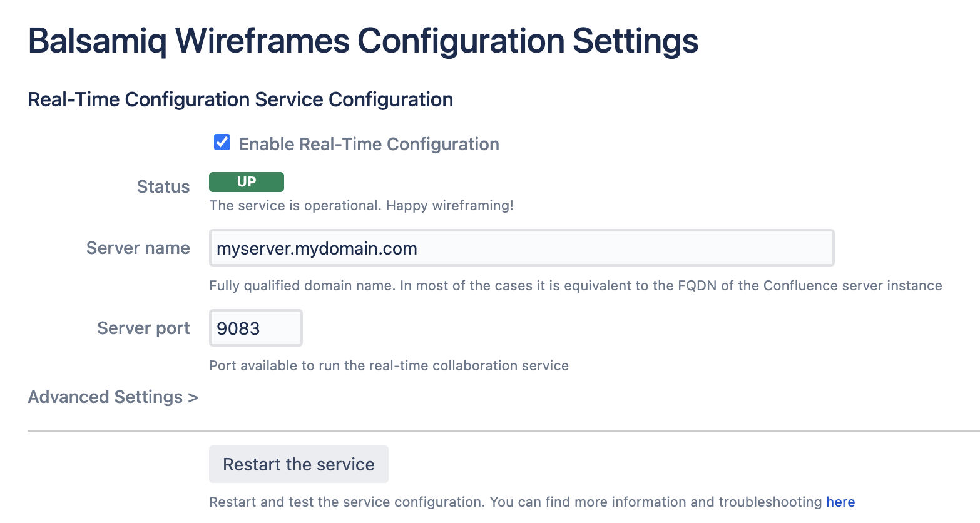The image size is (980, 523).
Task: Click 'The service is operational' message
Action: tap(361, 206)
